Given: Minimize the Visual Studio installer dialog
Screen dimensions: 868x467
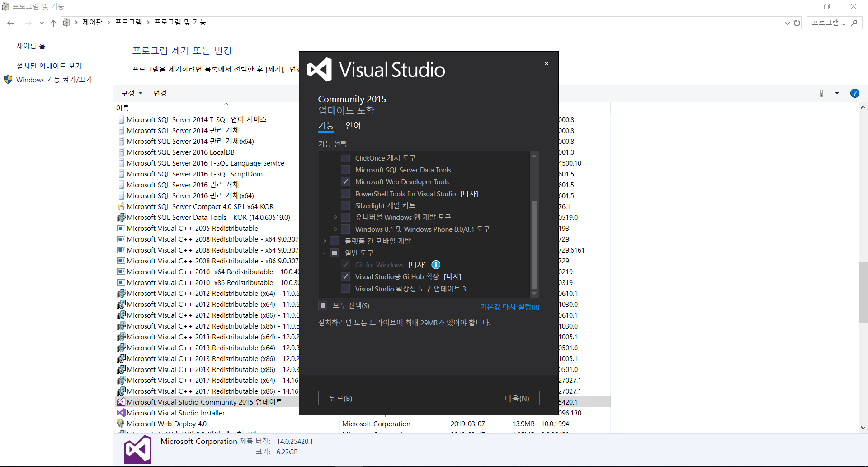Looking at the screenshot, I should pyautogui.click(x=531, y=64).
